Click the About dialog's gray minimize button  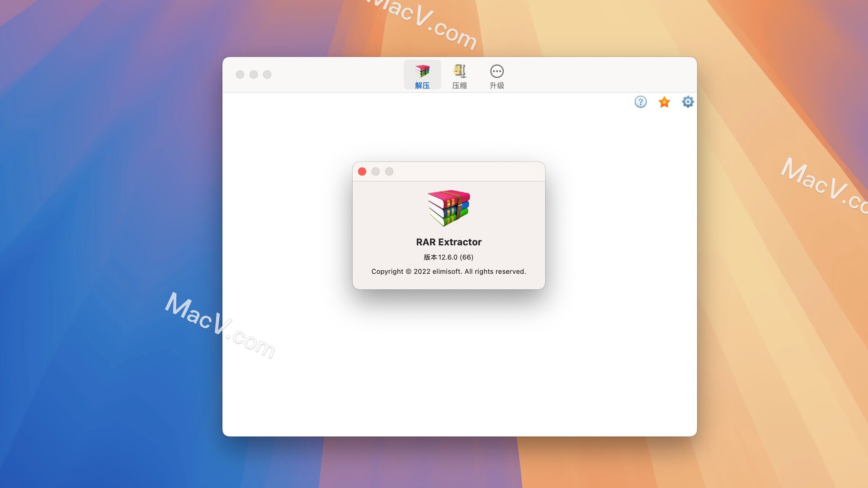point(376,172)
